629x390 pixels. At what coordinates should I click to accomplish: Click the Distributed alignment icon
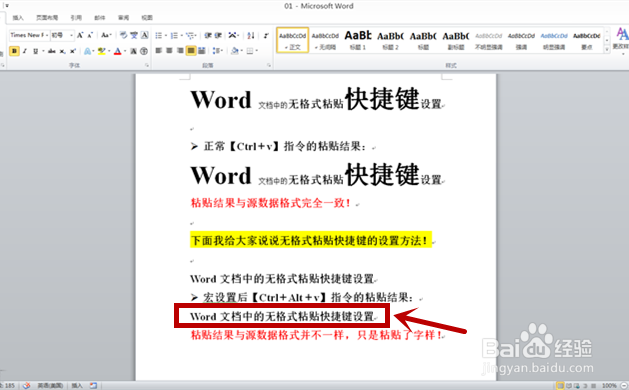click(201, 51)
